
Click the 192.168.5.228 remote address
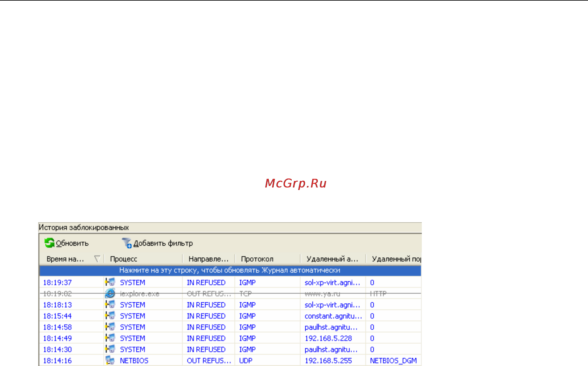(x=328, y=338)
